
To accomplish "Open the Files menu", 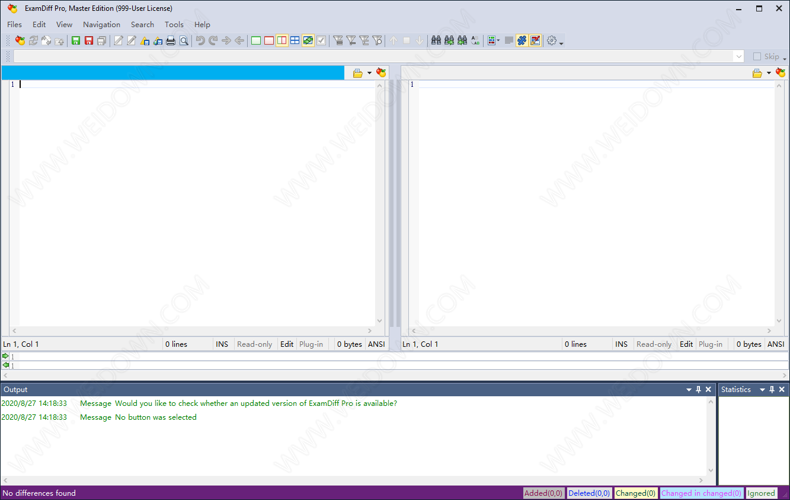I will pos(14,24).
